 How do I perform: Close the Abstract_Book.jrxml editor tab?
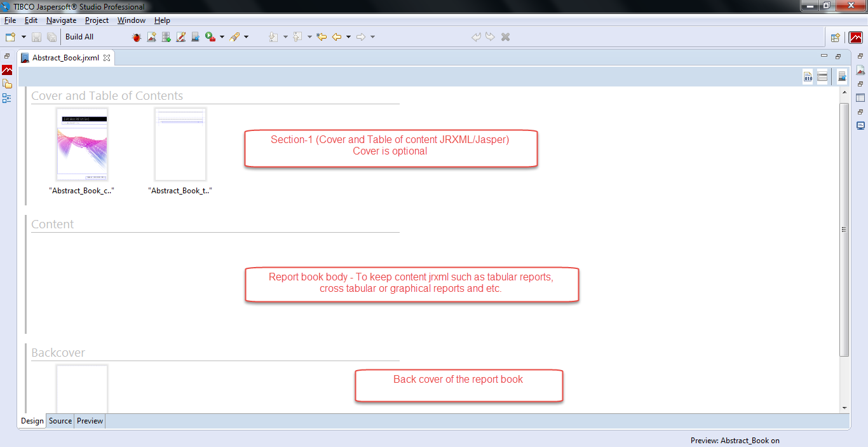[105, 57]
